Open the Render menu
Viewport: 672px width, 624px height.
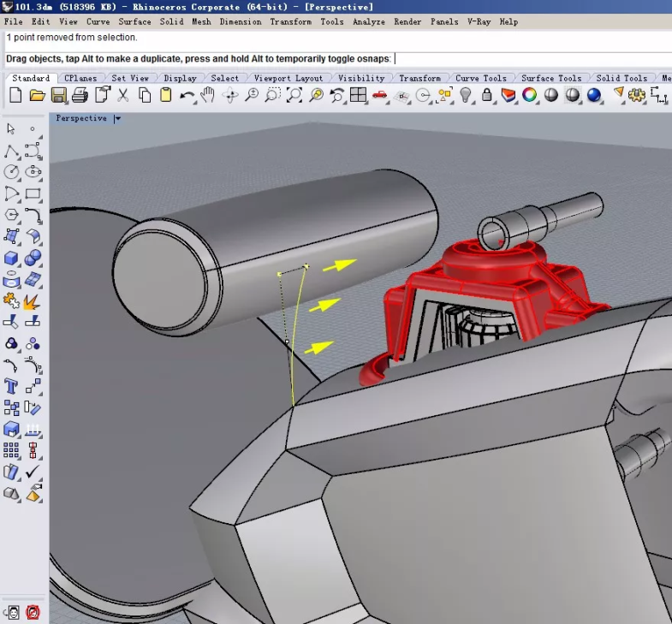pos(407,21)
